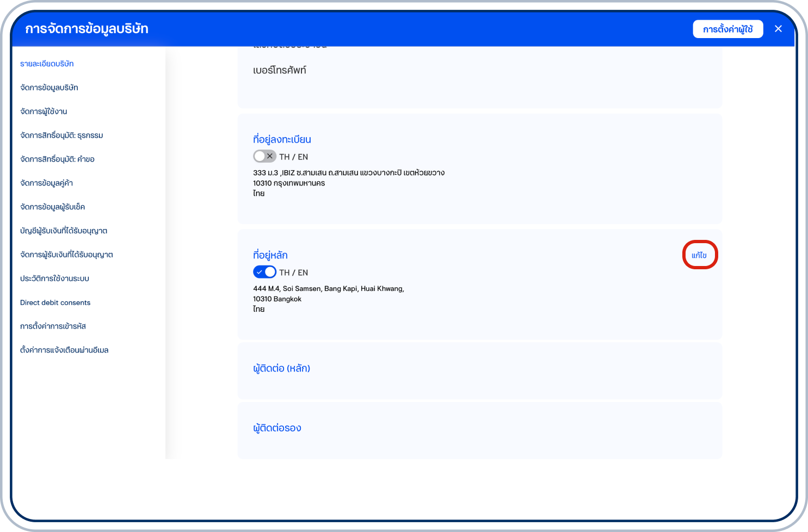Image resolution: width=808 pixels, height=532 pixels.
Task: Navigate to จัดการข้อมูลผู้รับเช็ค
Action: point(52,207)
